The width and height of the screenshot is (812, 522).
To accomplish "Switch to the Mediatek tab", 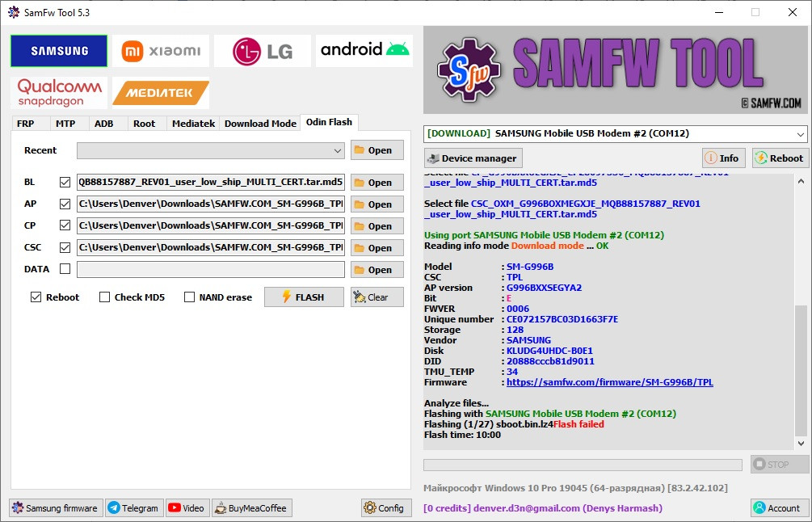I will [193, 124].
